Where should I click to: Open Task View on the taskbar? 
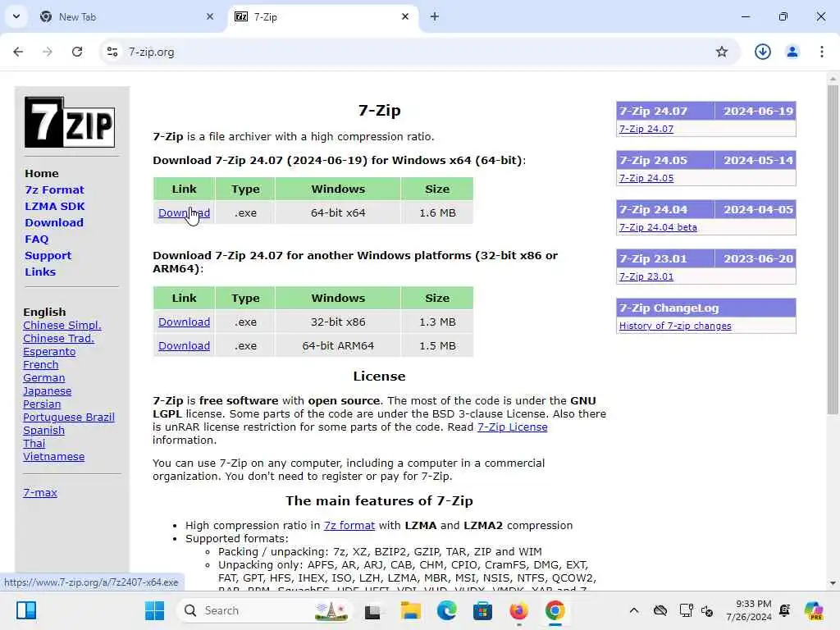[x=372, y=610]
